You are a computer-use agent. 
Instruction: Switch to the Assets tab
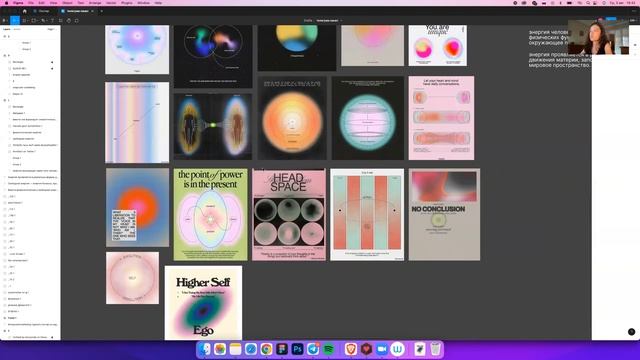17,29
